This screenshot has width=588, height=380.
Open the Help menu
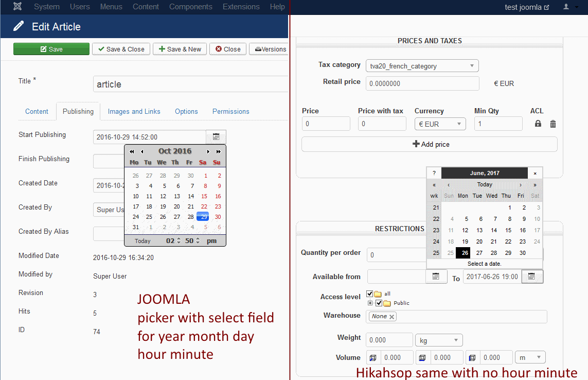point(277,7)
